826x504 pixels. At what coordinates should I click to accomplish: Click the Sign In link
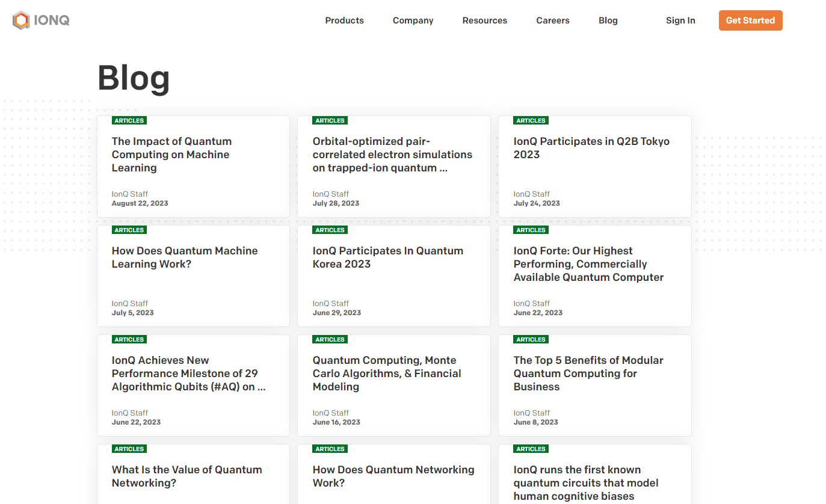pyautogui.click(x=680, y=20)
